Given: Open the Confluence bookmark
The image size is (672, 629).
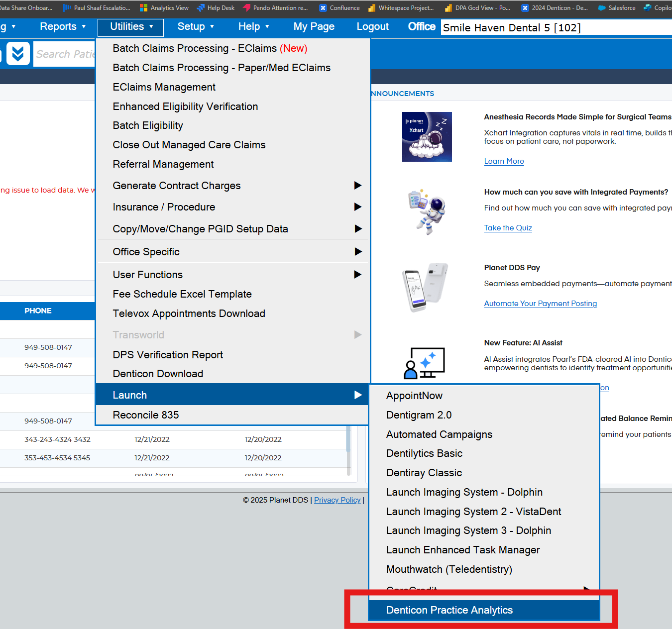Looking at the screenshot, I should coord(339,7).
